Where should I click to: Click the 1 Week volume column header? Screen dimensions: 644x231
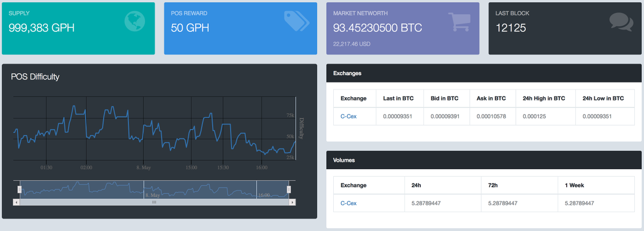coord(575,185)
